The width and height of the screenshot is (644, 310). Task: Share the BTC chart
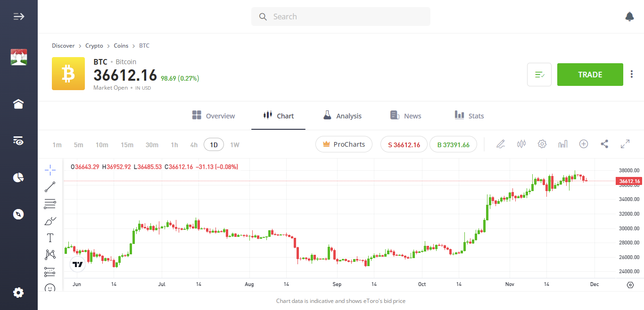(604, 144)
